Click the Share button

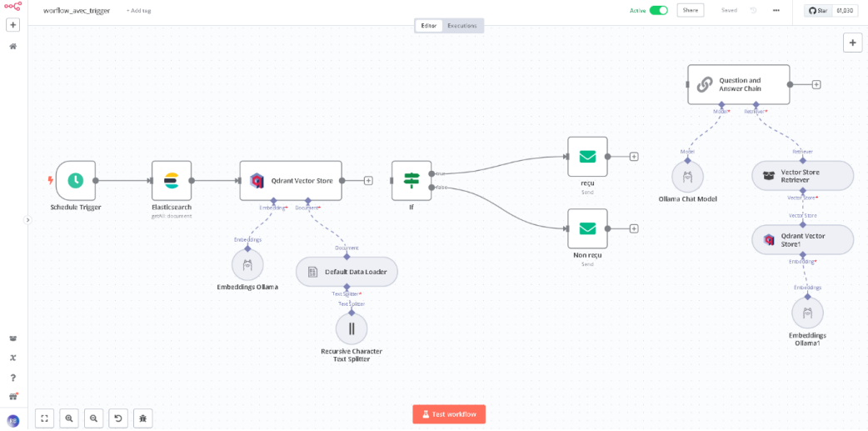click(x=691, y=10)
